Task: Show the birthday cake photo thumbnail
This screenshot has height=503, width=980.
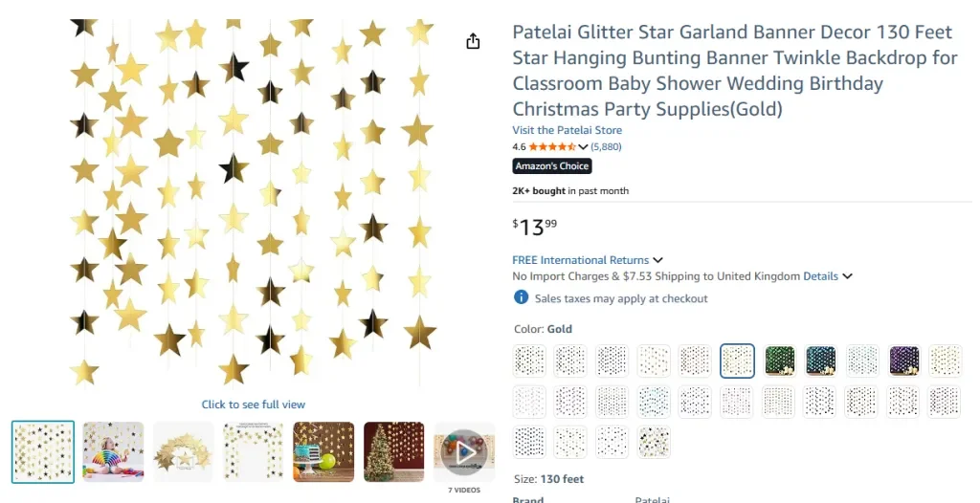Action: 323,451
